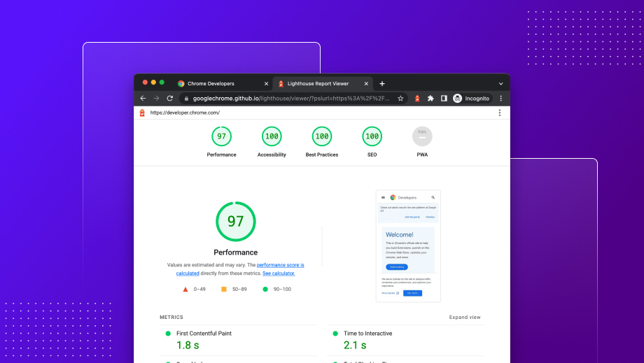Expand the tab search chevron
Screen dimensions: 644x363
[500, 84]
